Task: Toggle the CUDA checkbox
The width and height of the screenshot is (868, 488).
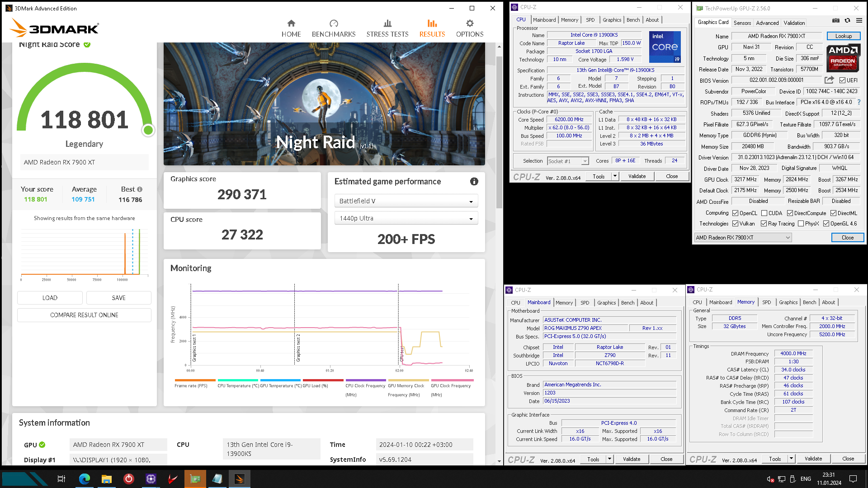Action: pos(764,213)
